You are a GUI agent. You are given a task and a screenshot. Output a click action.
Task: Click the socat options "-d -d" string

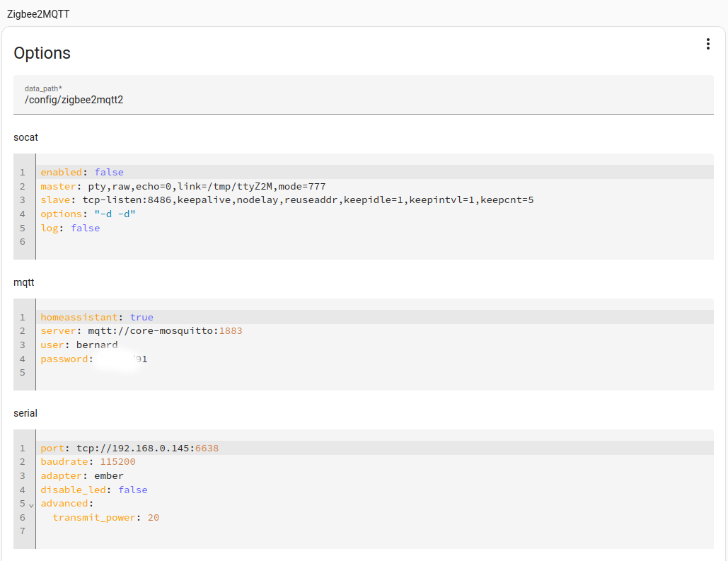pyautogui.click(x=115, y=214)
